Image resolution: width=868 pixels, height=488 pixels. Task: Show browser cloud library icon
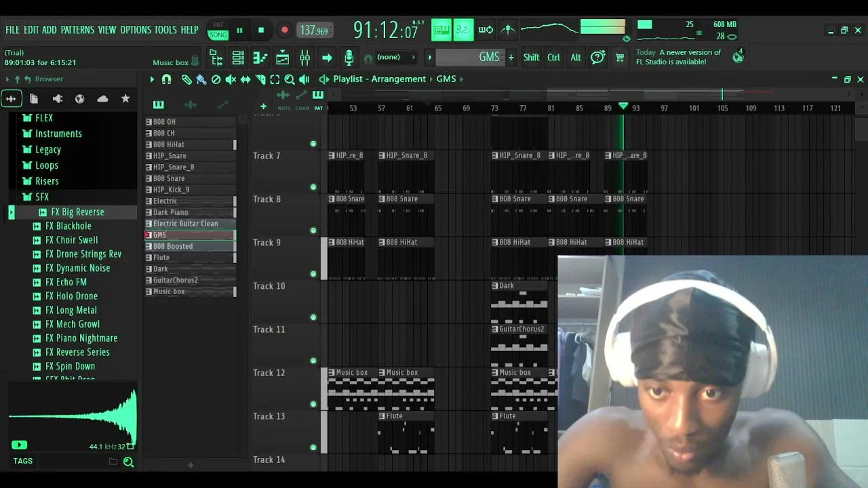click(102, 99)
